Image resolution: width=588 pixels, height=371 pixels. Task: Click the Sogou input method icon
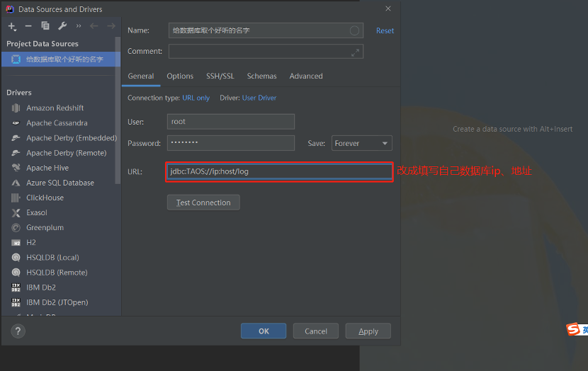pyautogui.click(x=573, y=329)
